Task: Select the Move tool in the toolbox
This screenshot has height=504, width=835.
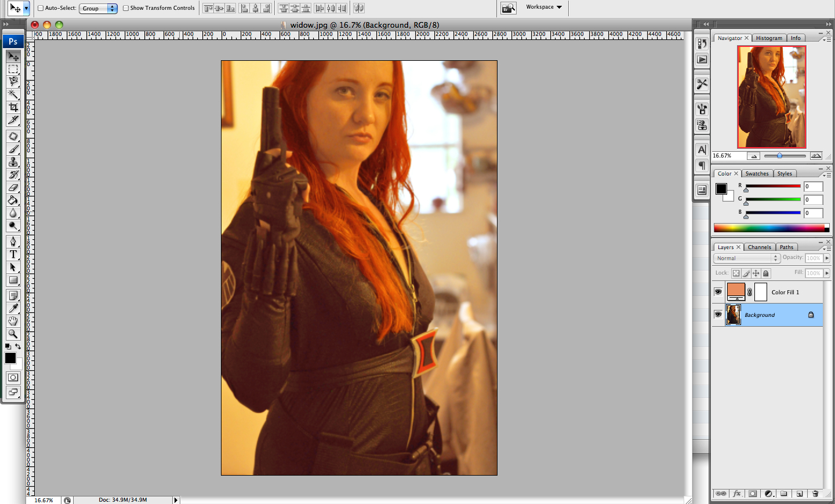Action: [x=13, y=56]
